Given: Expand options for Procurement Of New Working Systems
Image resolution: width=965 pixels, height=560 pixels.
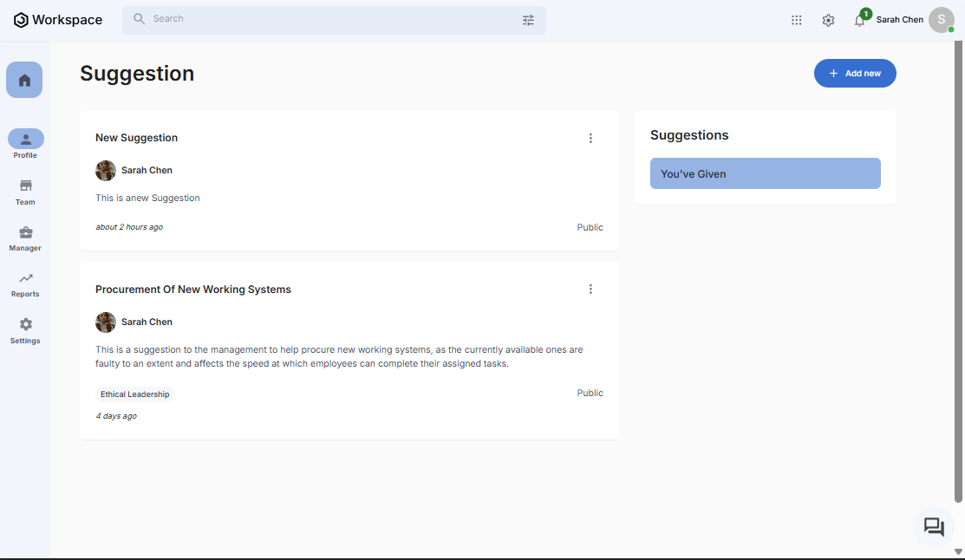Looking at the screenshot, I should [x=590, y=290].
